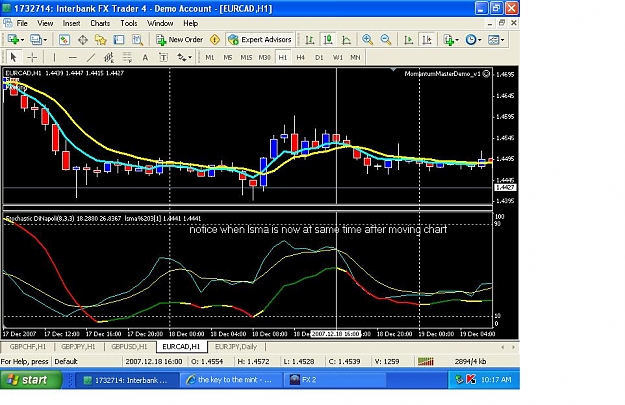625x405 pixels.
Task: Switch to candlestick chart view
Action: (328, 39)
